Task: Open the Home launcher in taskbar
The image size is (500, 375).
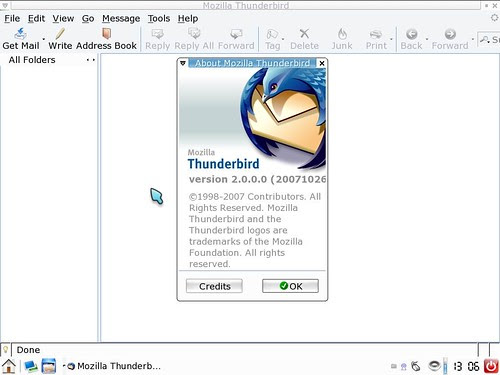Action: click(x=9, y=366)
